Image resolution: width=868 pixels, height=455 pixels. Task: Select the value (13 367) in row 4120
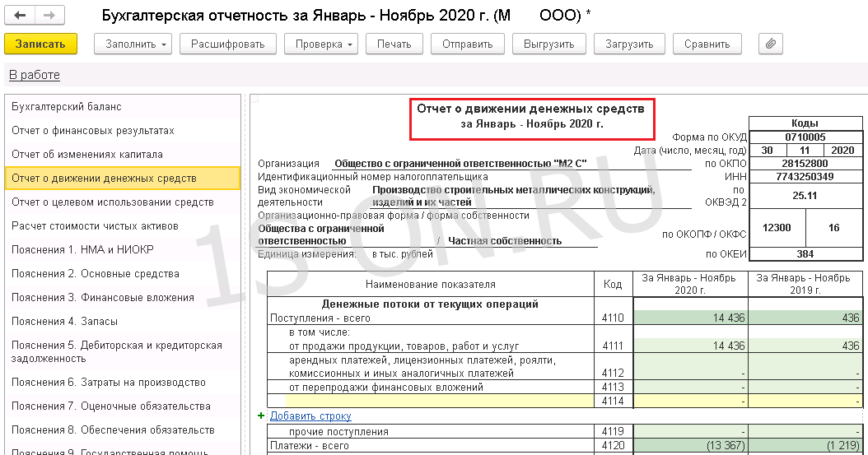pos(690,445)
